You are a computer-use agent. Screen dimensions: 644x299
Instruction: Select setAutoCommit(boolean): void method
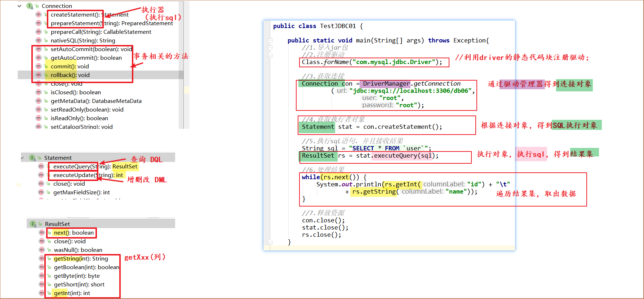click(91, 49)
